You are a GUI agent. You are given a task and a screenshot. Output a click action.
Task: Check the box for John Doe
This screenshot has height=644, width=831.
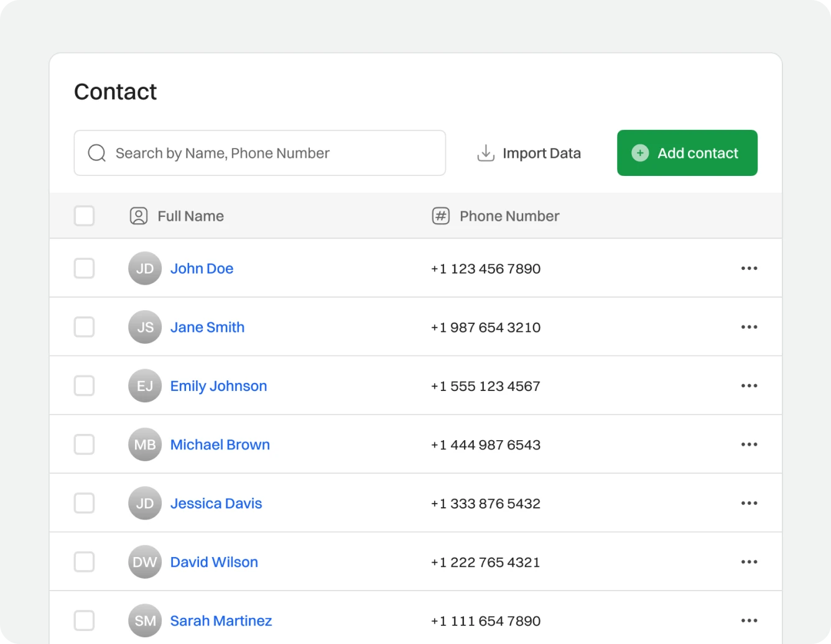(84, 269)
